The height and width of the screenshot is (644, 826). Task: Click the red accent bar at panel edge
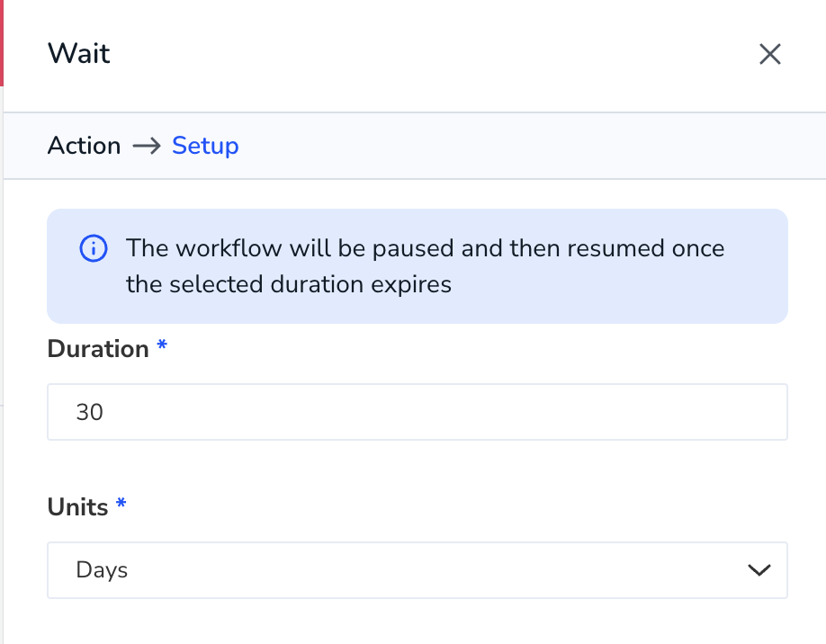click(x=2, y=43)
